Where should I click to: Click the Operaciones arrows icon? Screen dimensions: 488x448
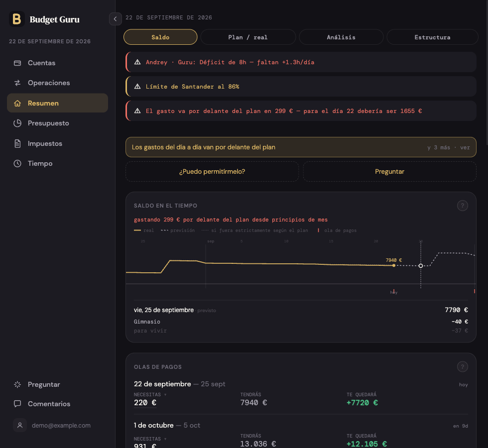[x=17, y=83]
